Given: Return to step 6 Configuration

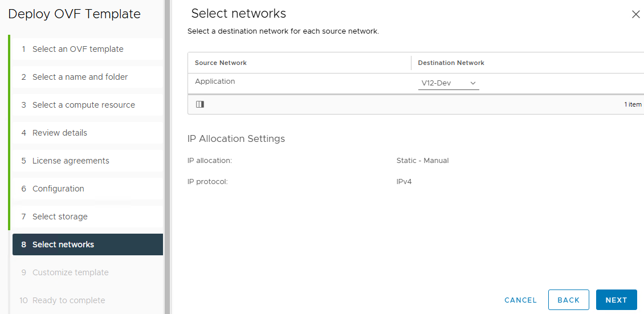Looking at the screenshot, I should point(58,189).
